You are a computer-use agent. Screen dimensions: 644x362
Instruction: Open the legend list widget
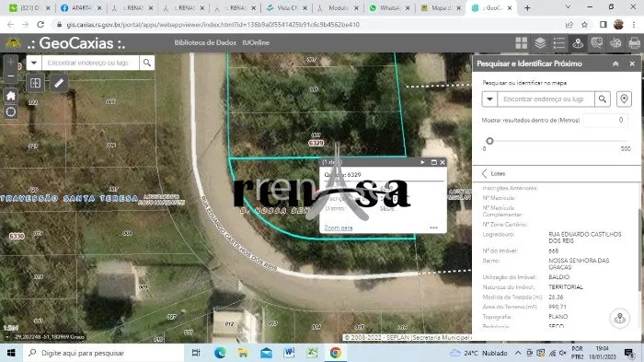559,42
